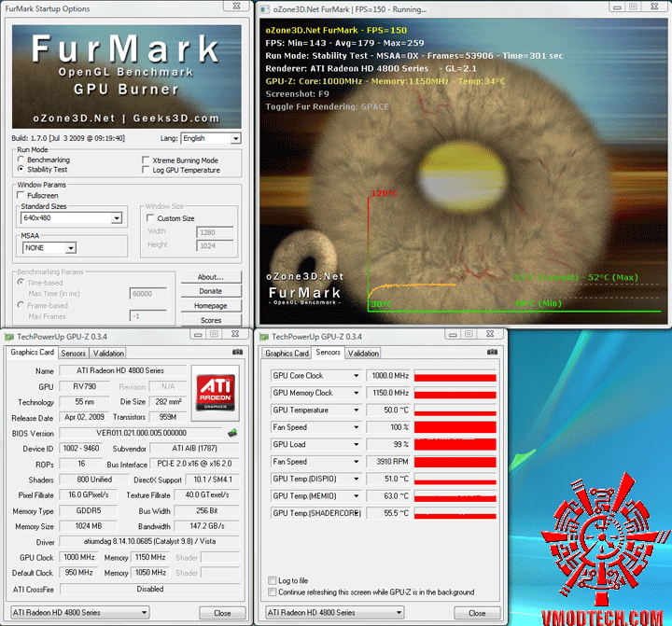
Task: Close the FurMark Startup Options window
Action: point(236,6)
